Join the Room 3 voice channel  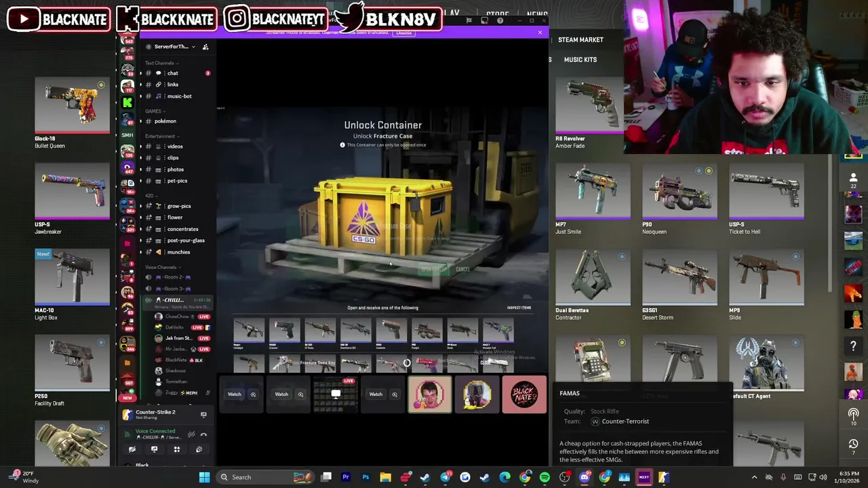(x=176, y=289)
